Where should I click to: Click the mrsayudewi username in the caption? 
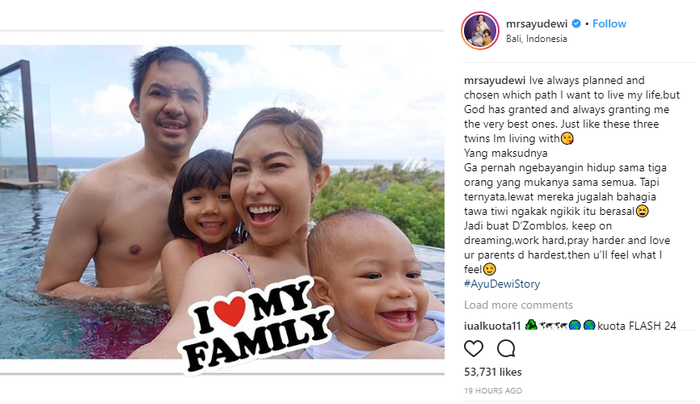coord(495,81)
